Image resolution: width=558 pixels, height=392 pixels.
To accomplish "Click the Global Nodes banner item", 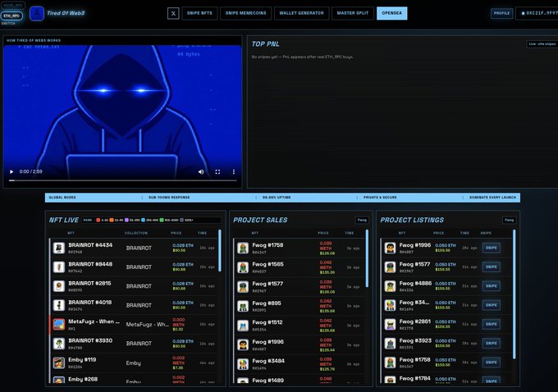I will (62, 198).
